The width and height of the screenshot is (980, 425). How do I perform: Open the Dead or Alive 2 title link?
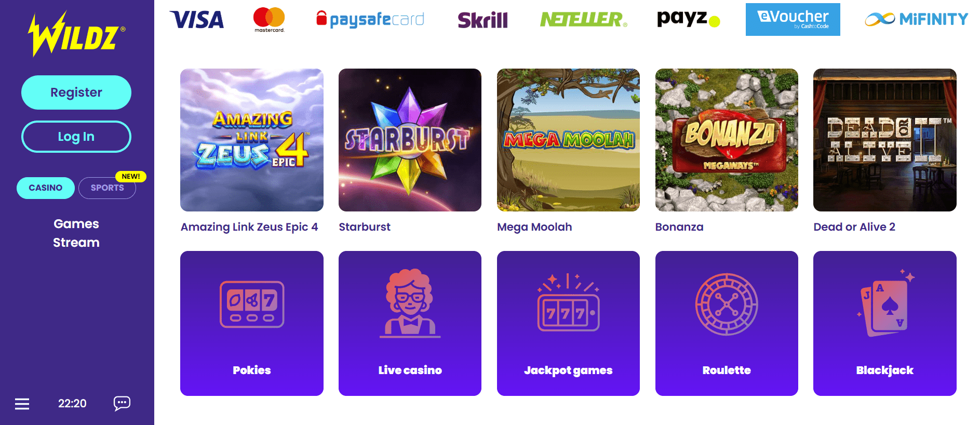pos(854,227)
